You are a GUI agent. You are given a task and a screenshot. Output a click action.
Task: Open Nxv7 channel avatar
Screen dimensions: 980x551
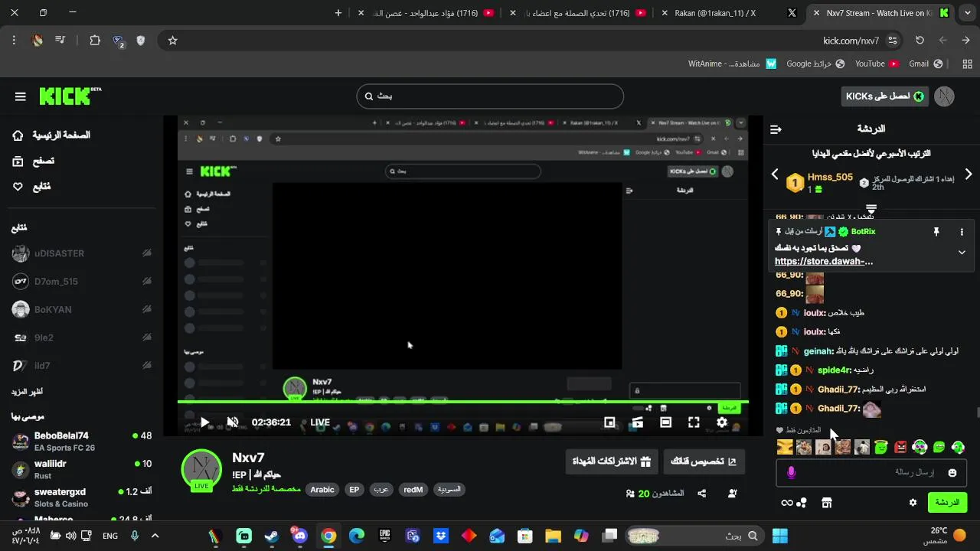click(201, 469)
